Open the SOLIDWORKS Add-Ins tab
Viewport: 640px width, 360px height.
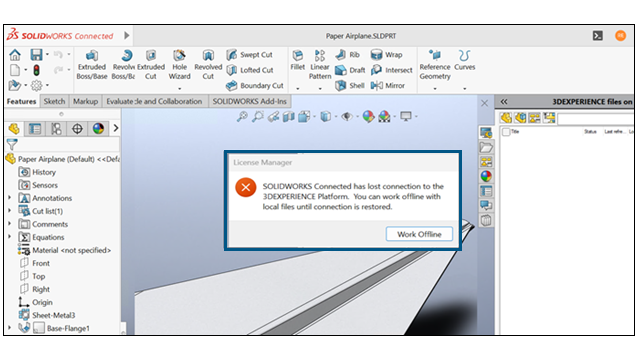[x=249, y=101]
